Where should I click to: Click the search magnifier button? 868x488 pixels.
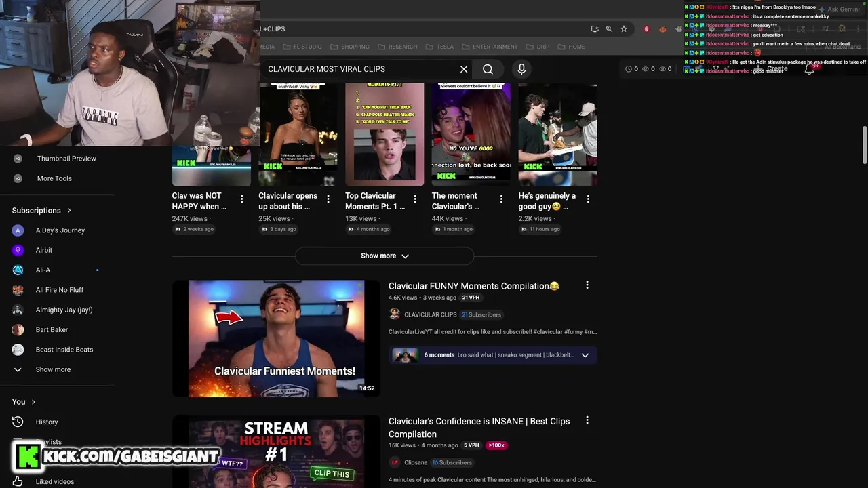488,69
